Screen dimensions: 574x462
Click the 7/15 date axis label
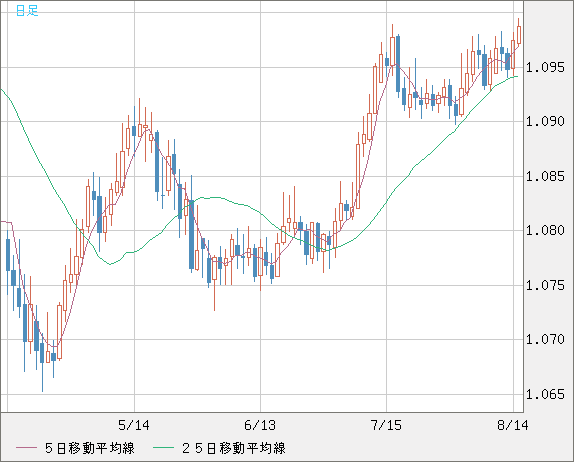click(386, 425)
